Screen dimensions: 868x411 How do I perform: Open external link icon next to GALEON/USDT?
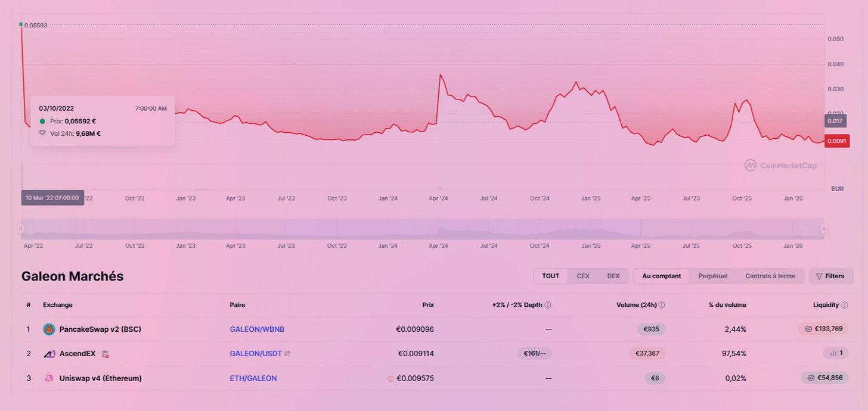287,354
